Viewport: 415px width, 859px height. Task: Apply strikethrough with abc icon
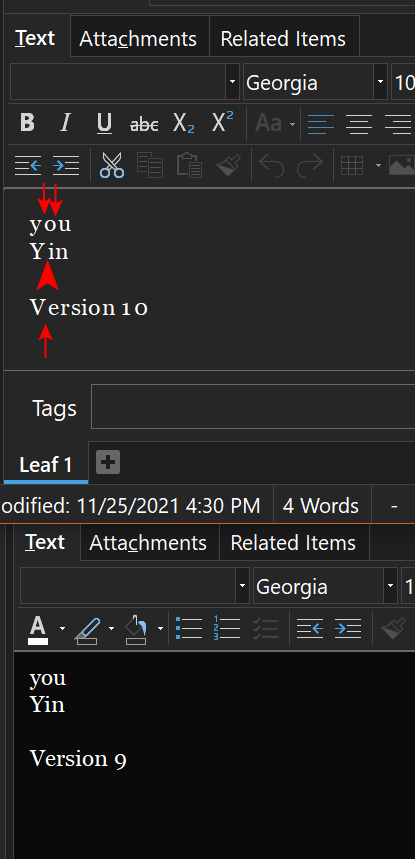coord(144,124)
